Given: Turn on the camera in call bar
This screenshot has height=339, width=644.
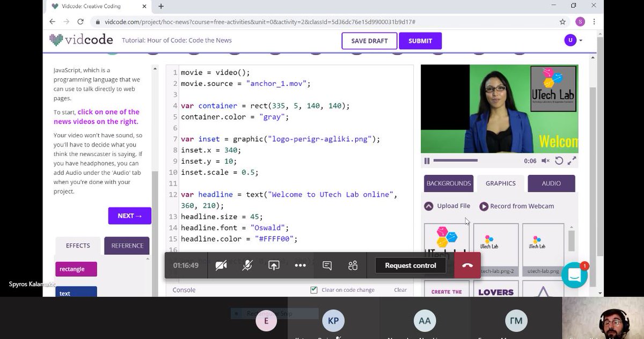Looking at the screenshot, I should tap(221, 266).
